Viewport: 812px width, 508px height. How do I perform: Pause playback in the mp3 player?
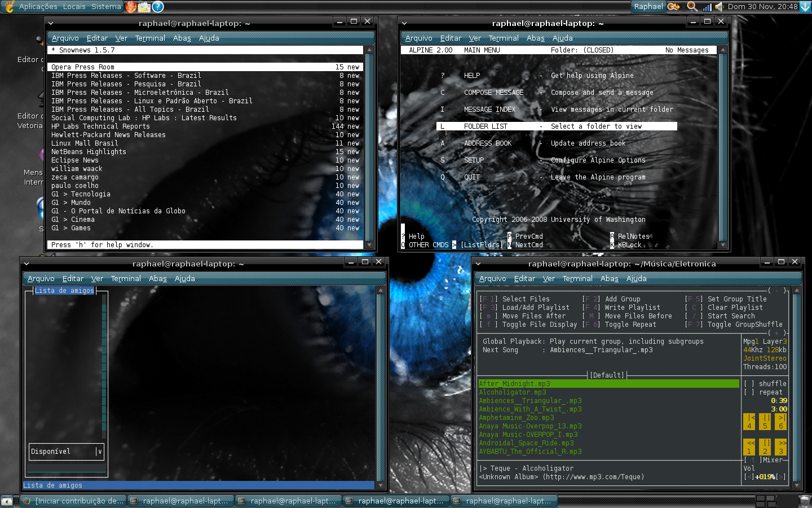765,422
